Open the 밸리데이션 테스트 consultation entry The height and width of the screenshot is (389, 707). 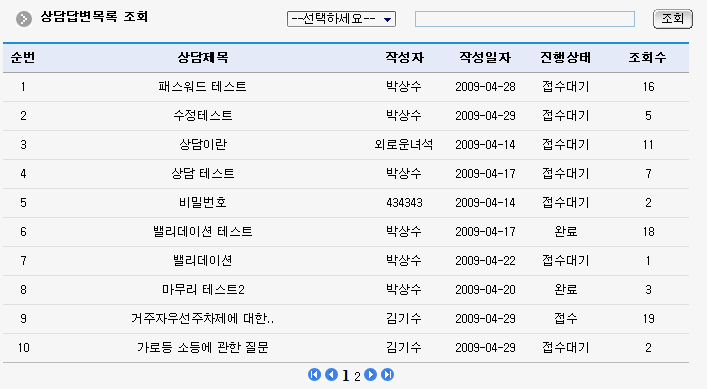202,232
